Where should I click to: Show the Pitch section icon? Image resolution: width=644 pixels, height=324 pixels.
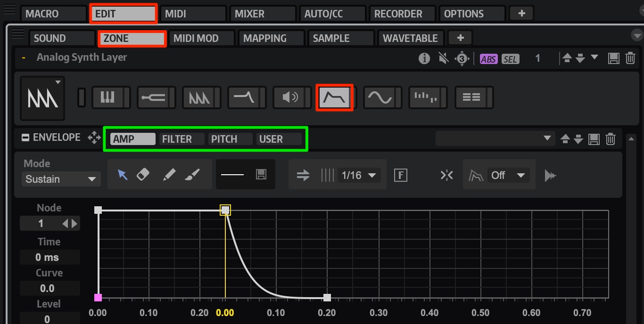[x=153, y=97]
